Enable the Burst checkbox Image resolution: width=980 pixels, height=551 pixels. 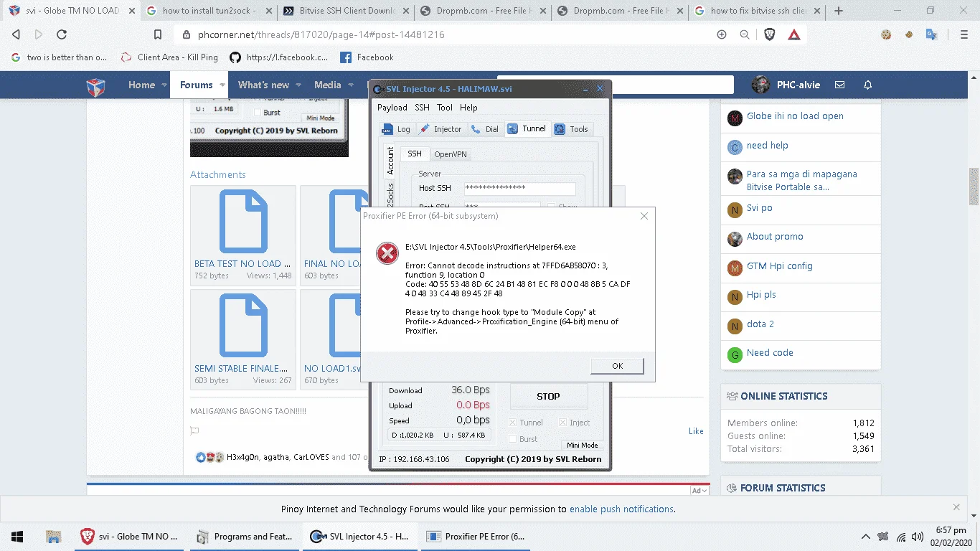click(513, 439)
